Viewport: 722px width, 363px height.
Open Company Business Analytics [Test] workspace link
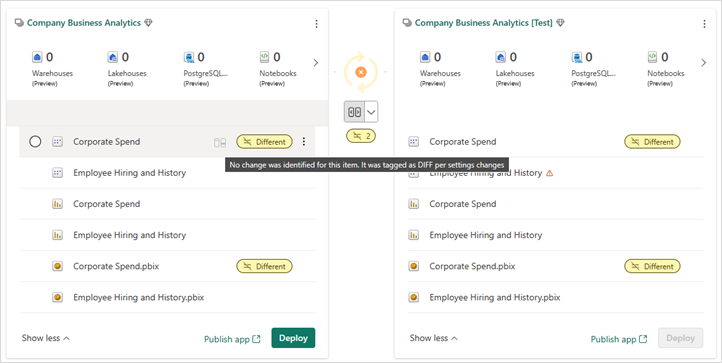(483, 23)
